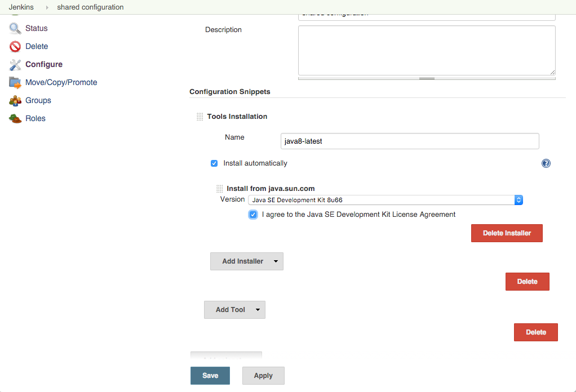Click the Tools Installation drag handle
576x392 pixels.
[x=200, y=117]
